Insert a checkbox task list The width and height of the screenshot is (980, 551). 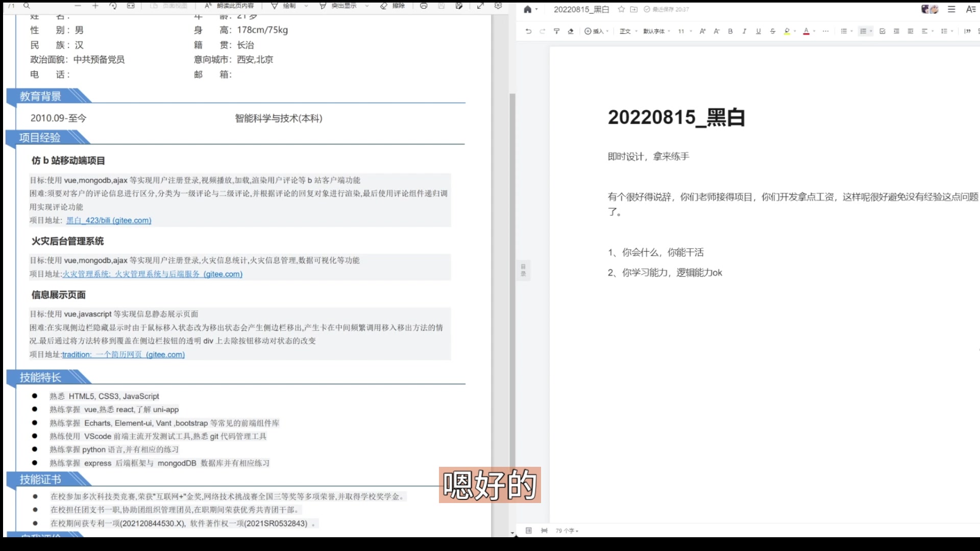tap(883, 31)
